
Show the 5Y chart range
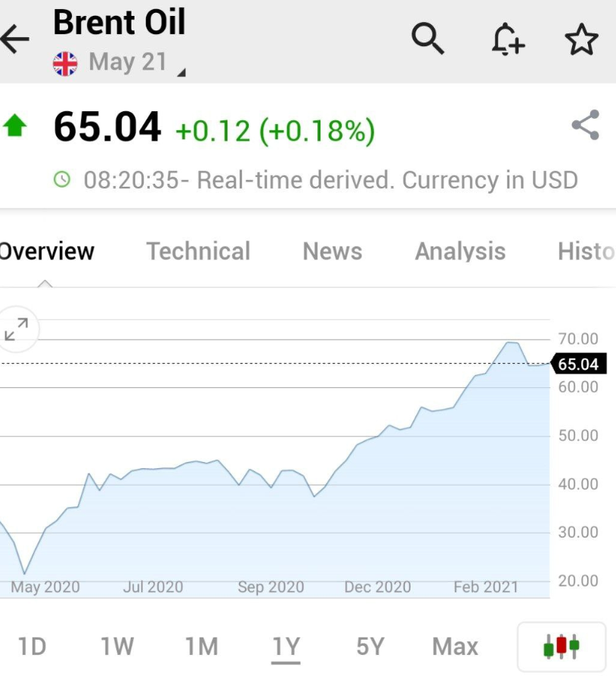click(370, 646)
